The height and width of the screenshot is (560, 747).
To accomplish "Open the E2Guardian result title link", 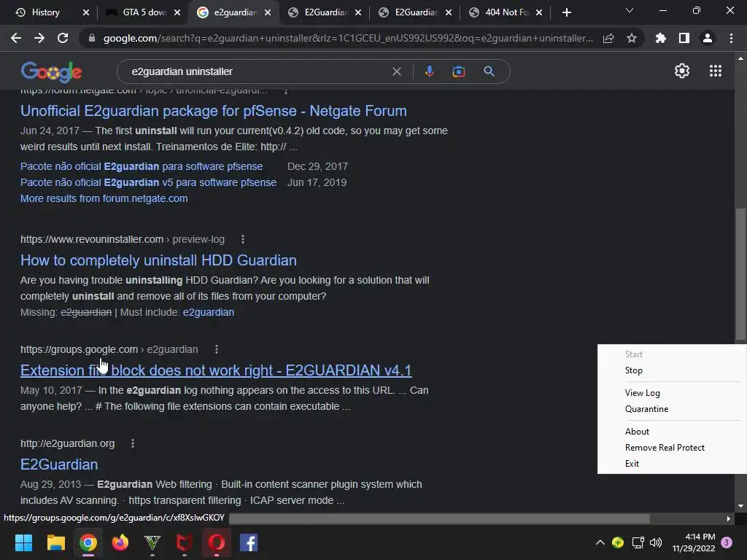I will tap(59, 464).
